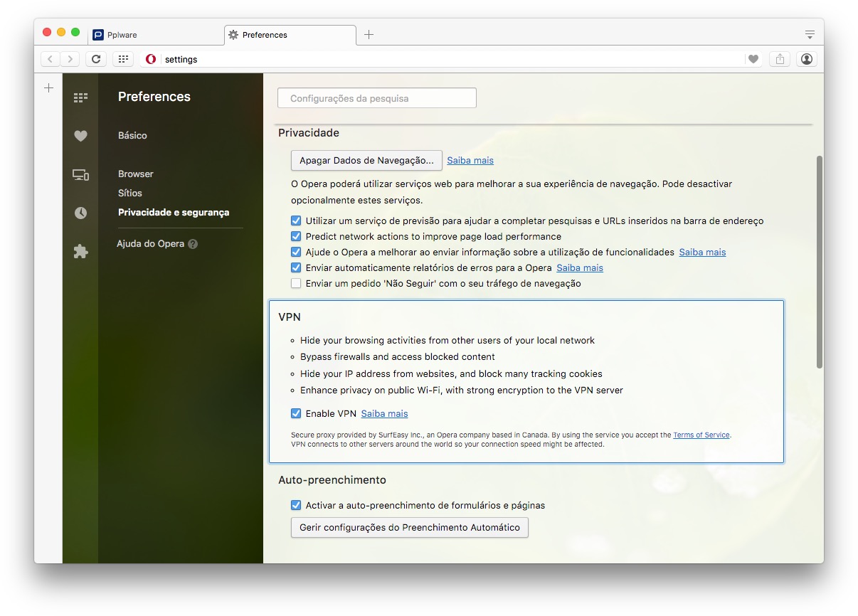Open synced tabs devices icon in sidebar
858x616 pixels.
(80, 174)
